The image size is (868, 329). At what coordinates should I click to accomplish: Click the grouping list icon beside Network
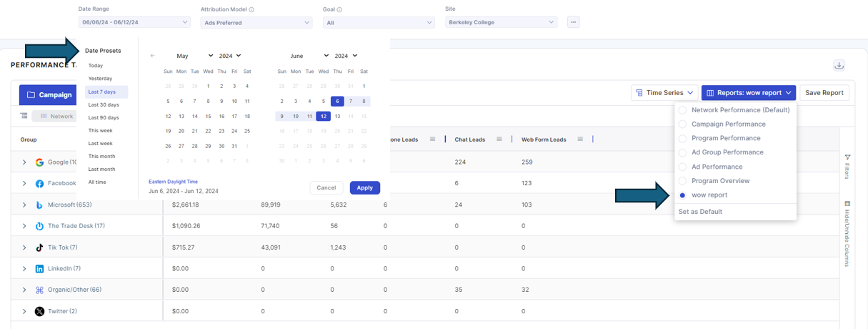(x=24, y=116)
